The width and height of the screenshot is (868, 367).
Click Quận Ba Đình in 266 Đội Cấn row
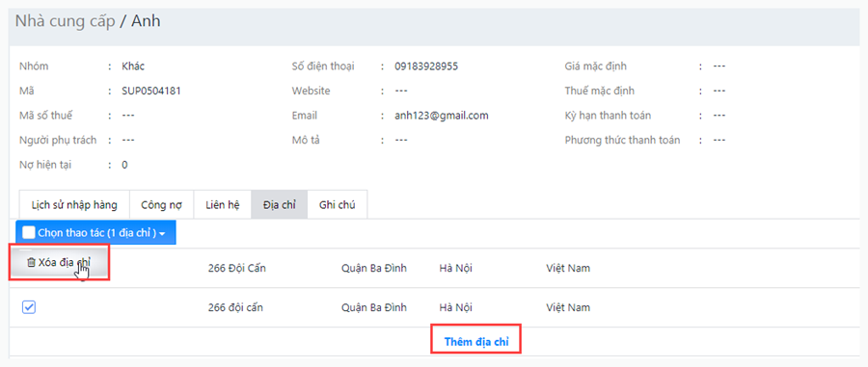click(x=374, y=269)
